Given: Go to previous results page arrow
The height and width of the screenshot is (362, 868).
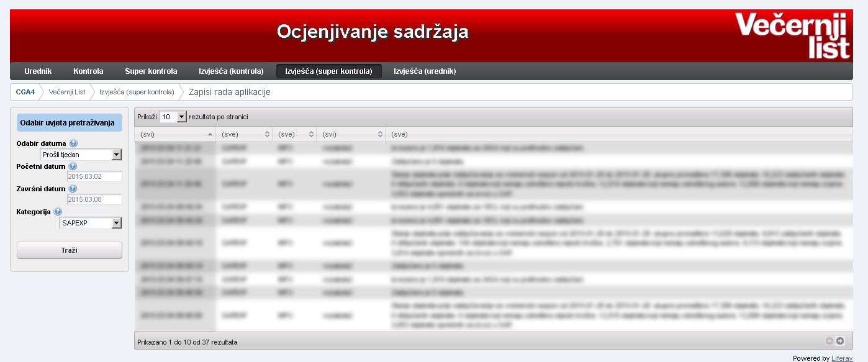Looking at the screenshot, I should pyautogui.click(x=830, y=341).
